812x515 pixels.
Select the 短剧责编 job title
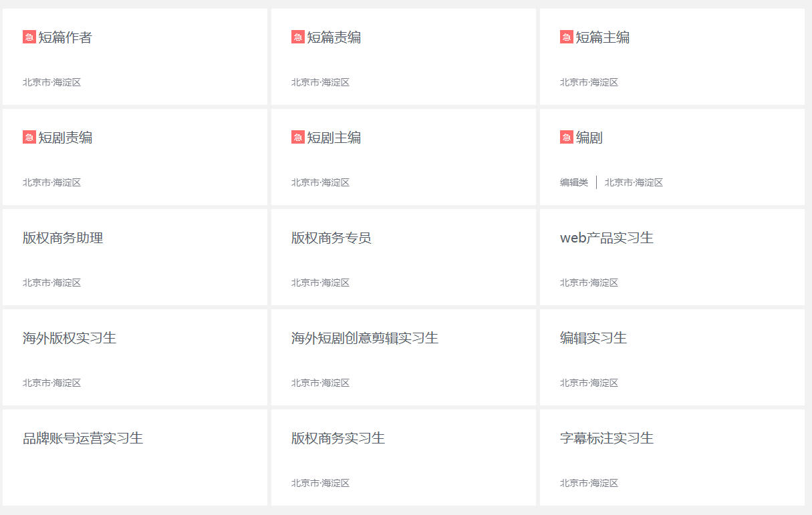click(x=65, y=138)
